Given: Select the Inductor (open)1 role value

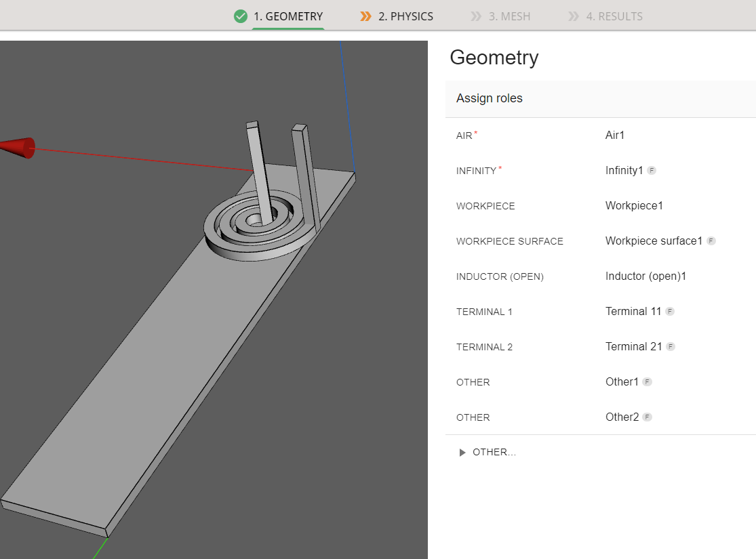Looking at the screenshot, I should pos(645,276).
